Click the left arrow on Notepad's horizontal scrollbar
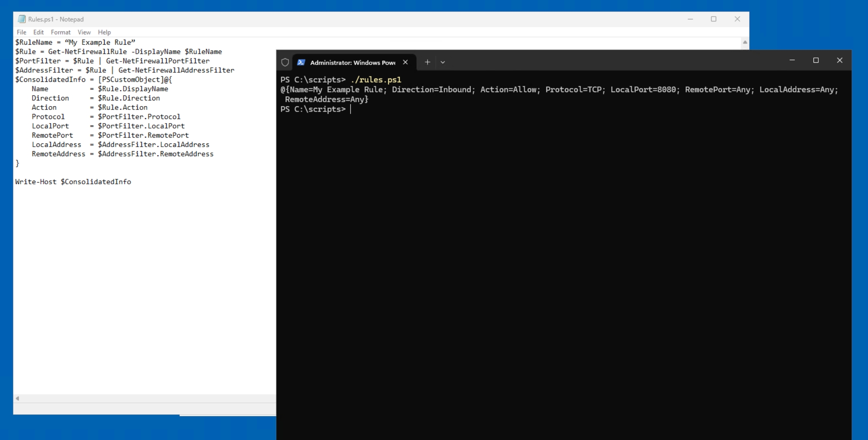This screenshot has height=440, width=868. [x=17, y=399]
